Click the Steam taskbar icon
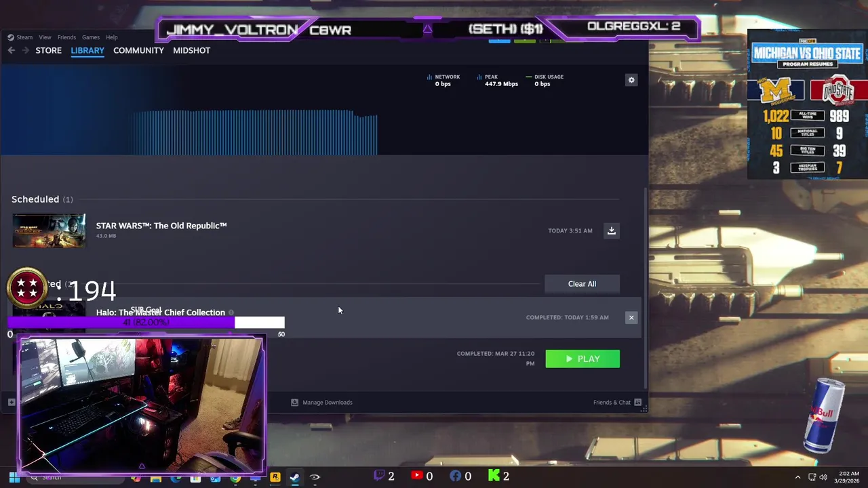 (x=295, y=477)
